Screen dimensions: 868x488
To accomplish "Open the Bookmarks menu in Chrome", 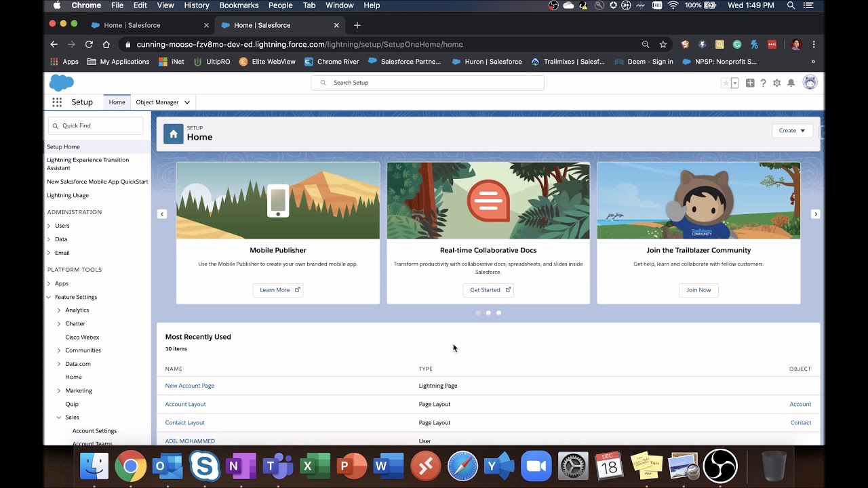I will point(239,5).
